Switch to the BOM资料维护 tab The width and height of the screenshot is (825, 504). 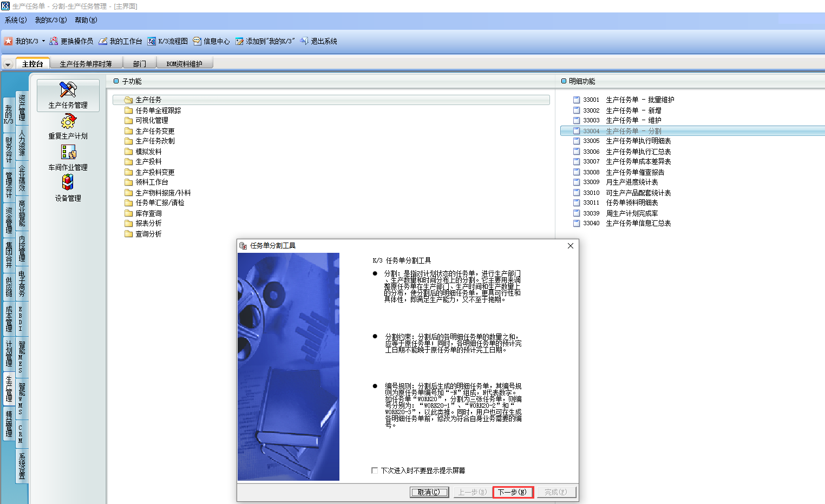click(184, 64)
